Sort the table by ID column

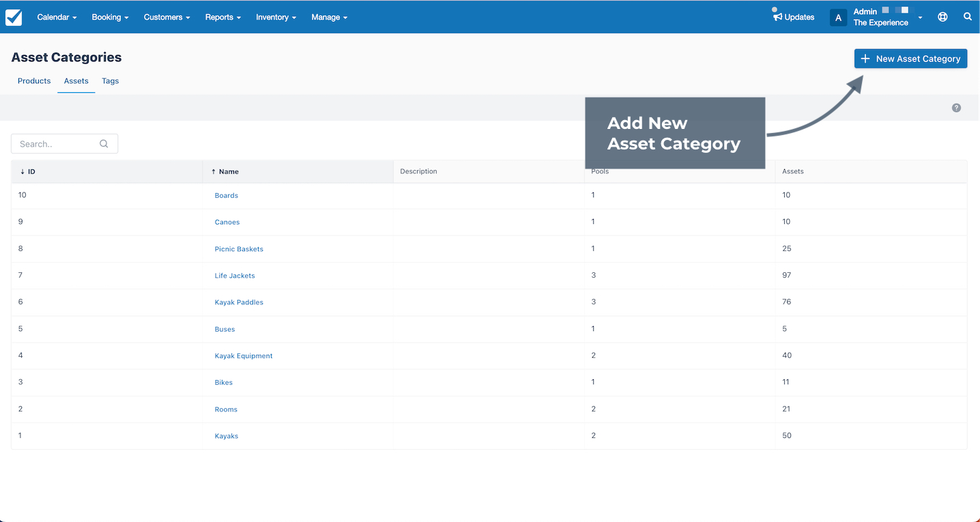(x=107, y=171)
